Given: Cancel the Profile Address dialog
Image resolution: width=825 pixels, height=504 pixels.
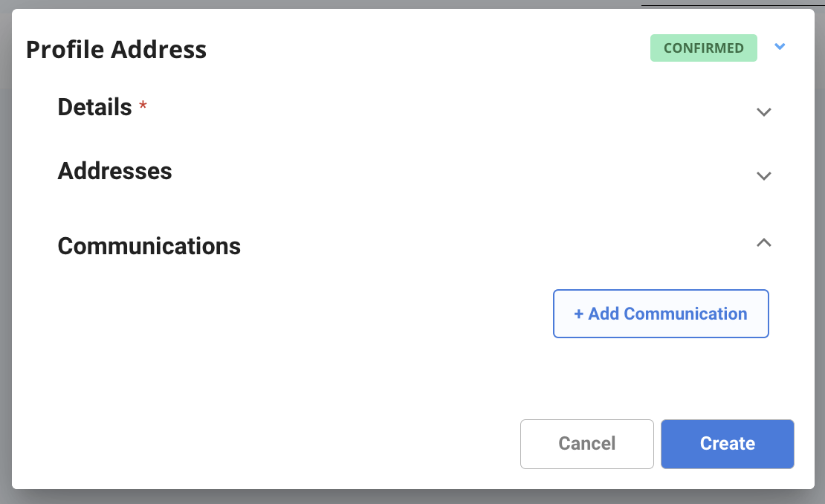Looking at the screenshot, I should point(586,444).
